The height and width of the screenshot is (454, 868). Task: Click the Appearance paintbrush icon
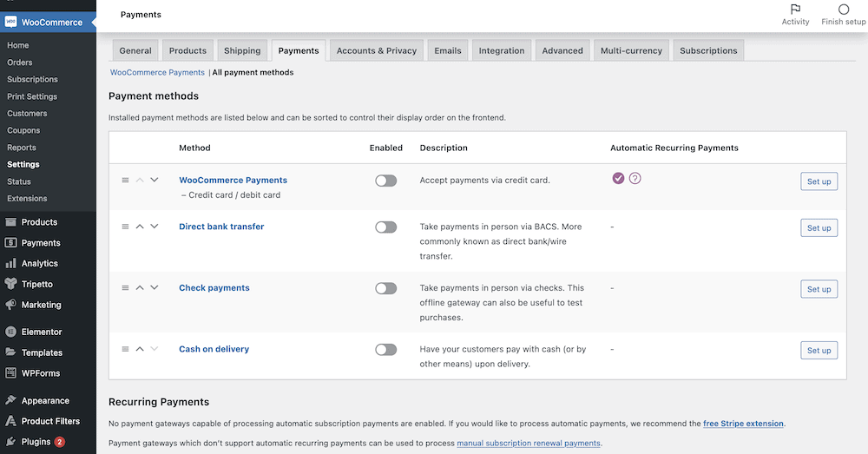[10, 400]
